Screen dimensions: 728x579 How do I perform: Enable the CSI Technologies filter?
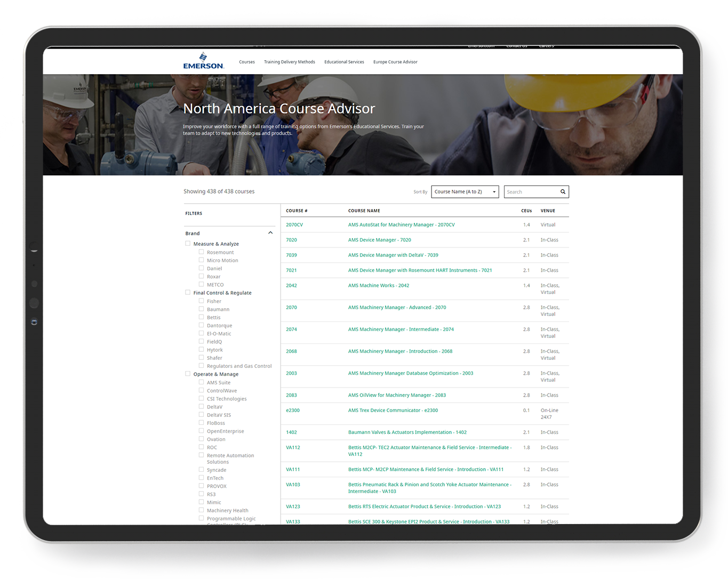pos(201,398)
